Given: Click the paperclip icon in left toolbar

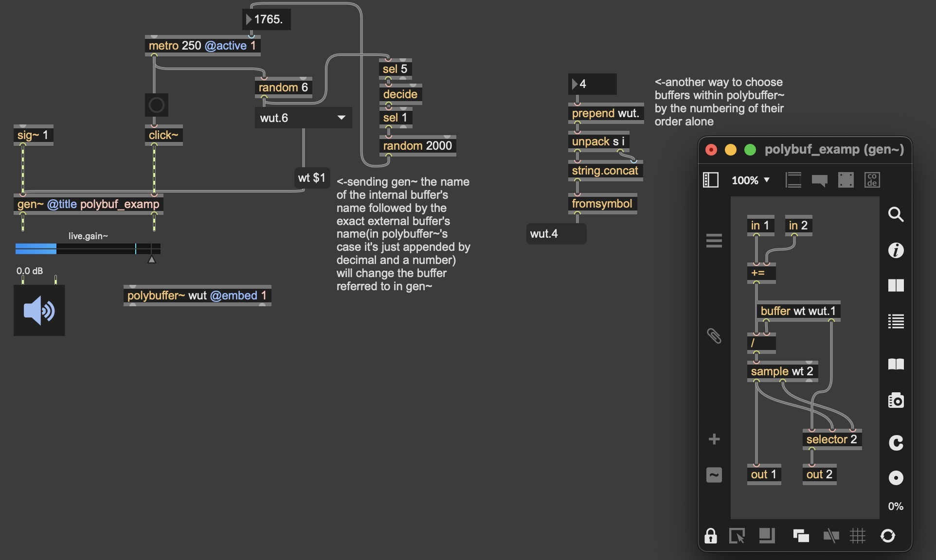Looking at the screenshot, I should click(x=714, y=336).
